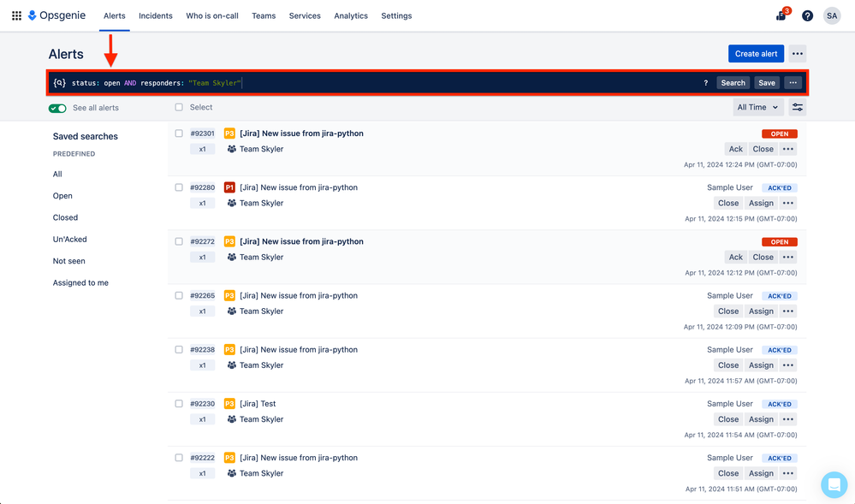The height and width of the screenshot is (504, 855).
Task: Switch to the Teams tab
Action: point(264,15)
